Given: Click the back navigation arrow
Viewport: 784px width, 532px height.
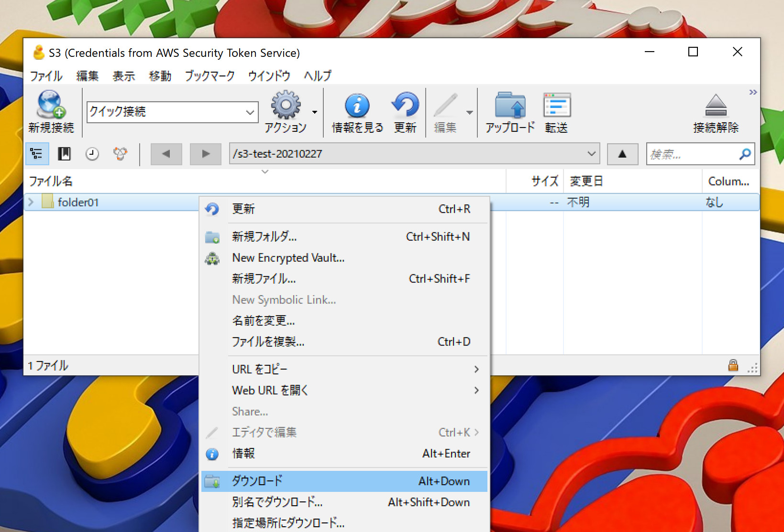Looking at the screenshot, I should pyautogui.click(x=166, y=154).
